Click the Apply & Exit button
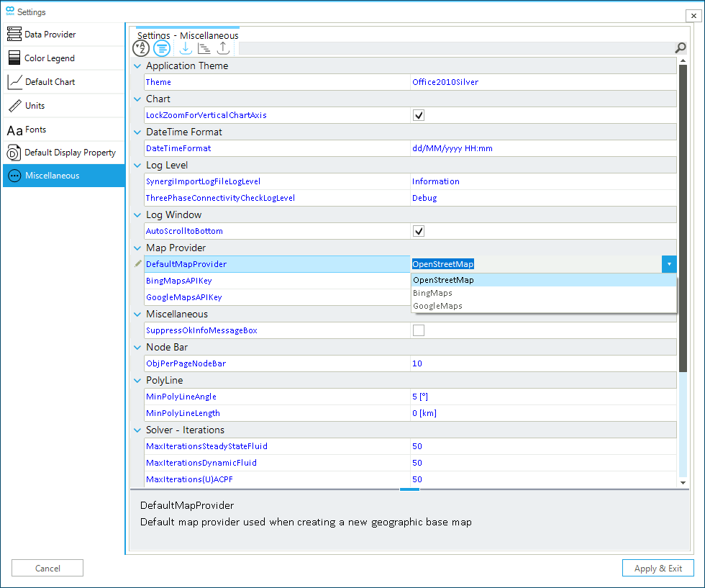 click(658, 568)
